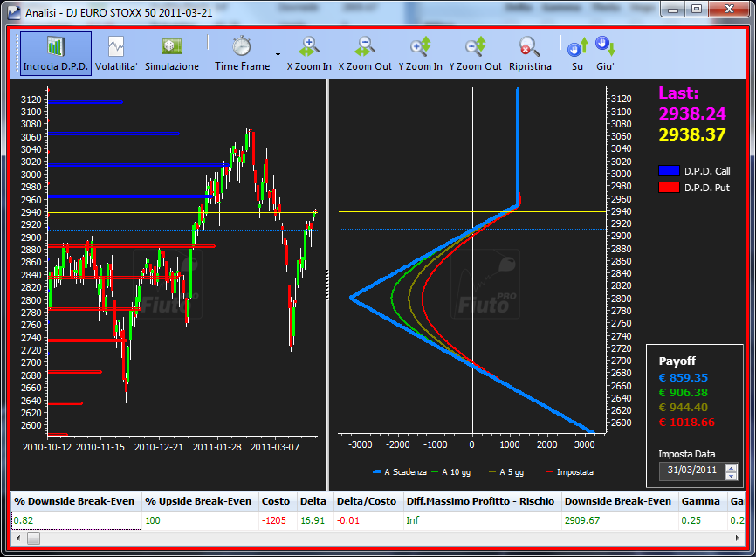756x557 pixels.
Task: Increase the Imposta Data date stepper
Action: [732, 467]
